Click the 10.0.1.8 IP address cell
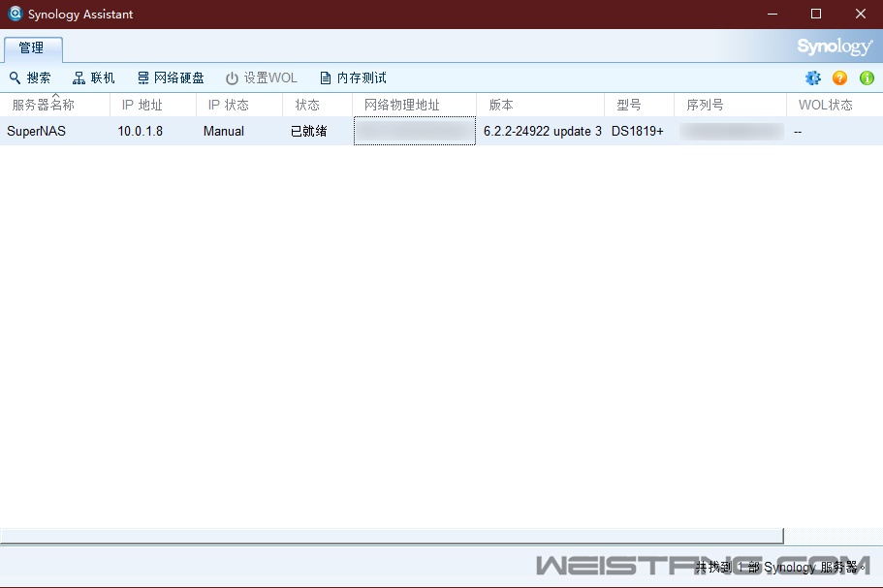883x588 pixels. 141,131
